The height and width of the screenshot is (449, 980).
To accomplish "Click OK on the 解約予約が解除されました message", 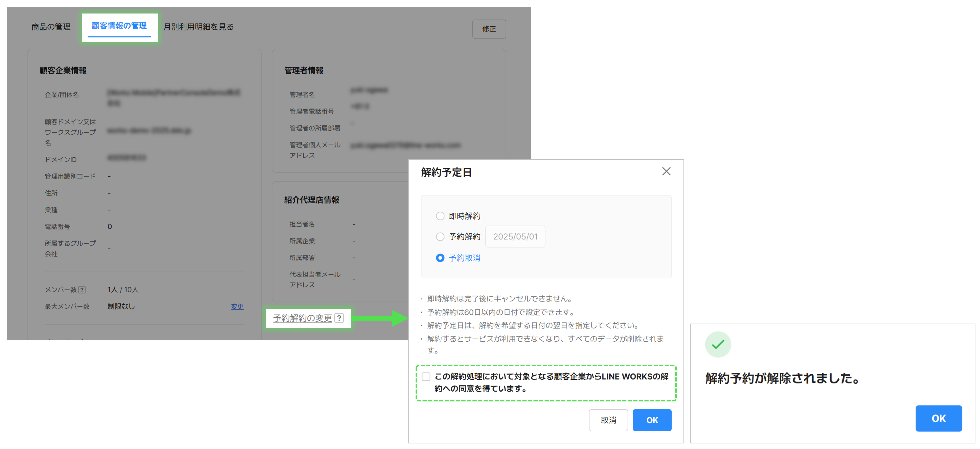I will pyautogui.click(x=938, y=418).
